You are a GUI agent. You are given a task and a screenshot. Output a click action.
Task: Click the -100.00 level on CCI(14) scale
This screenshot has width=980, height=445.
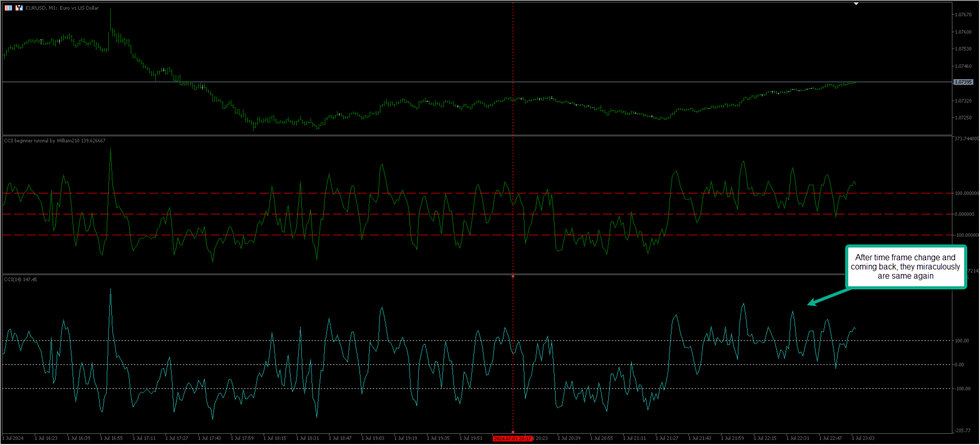tap(962, 388)
